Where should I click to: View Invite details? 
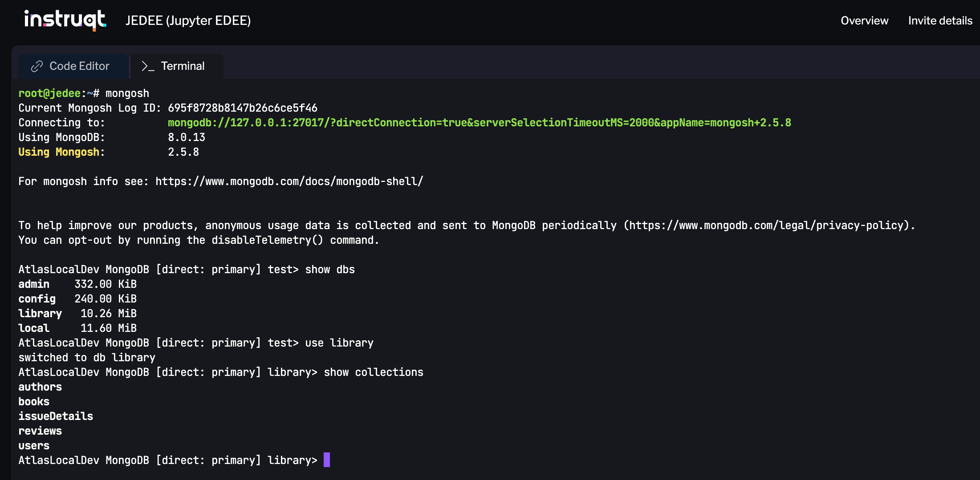click(x=940, y=20)
